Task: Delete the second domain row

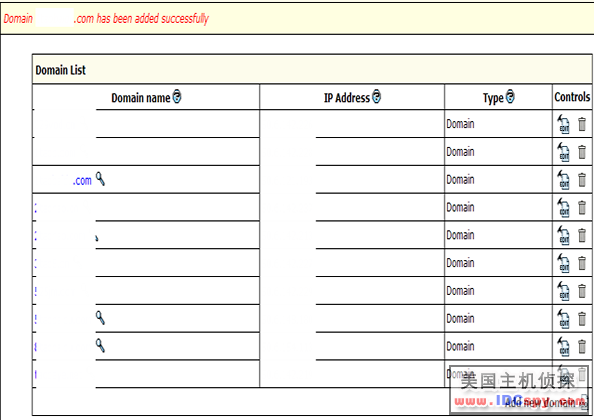Action: 582,152
